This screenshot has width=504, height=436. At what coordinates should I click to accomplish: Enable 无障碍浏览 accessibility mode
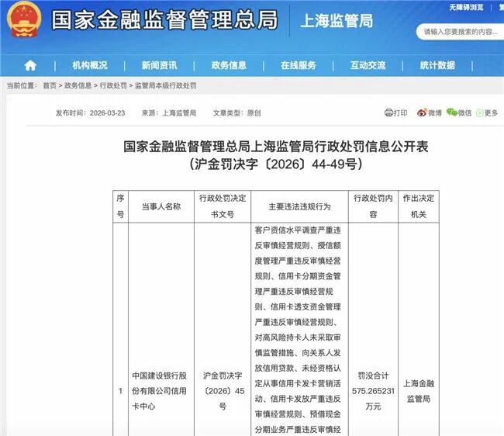tap(464, 7)
